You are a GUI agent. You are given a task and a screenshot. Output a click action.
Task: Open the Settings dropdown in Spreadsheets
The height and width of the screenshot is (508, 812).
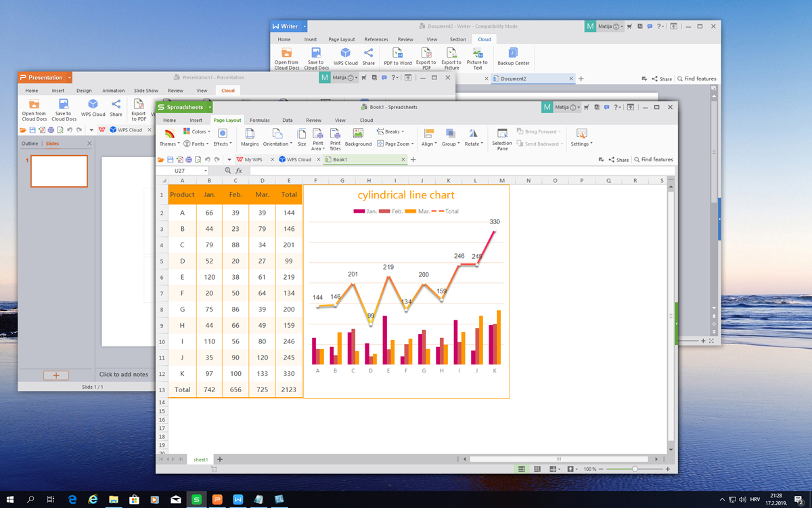point(581,137)
